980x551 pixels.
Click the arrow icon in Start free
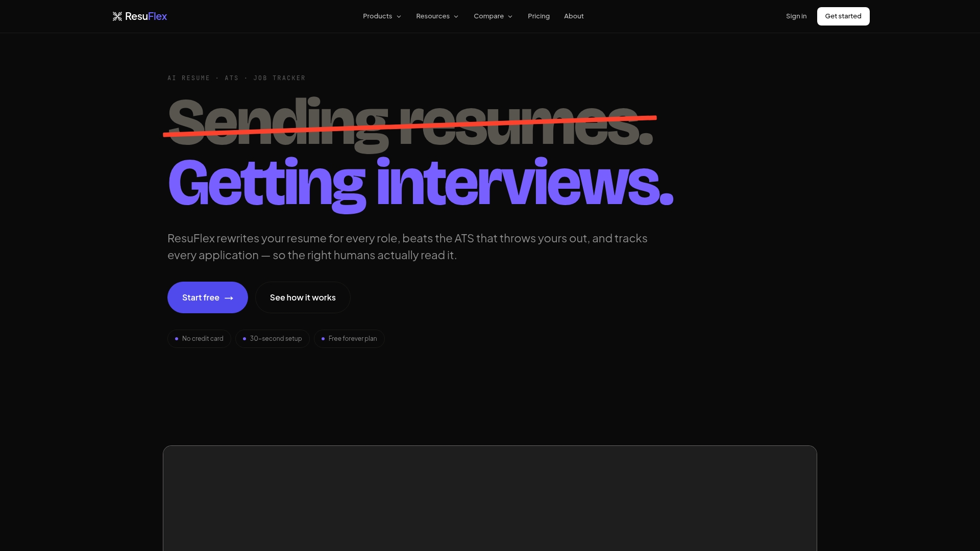click(229, 298)
